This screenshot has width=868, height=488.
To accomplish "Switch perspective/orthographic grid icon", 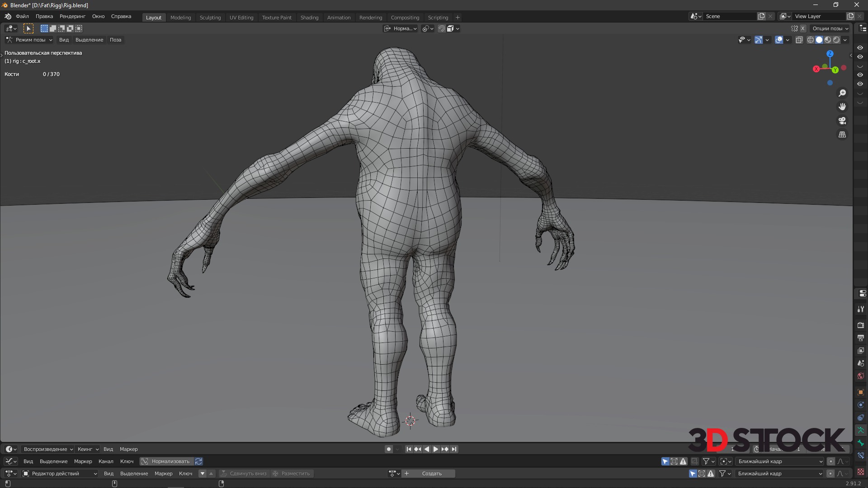I will [842, 135].
